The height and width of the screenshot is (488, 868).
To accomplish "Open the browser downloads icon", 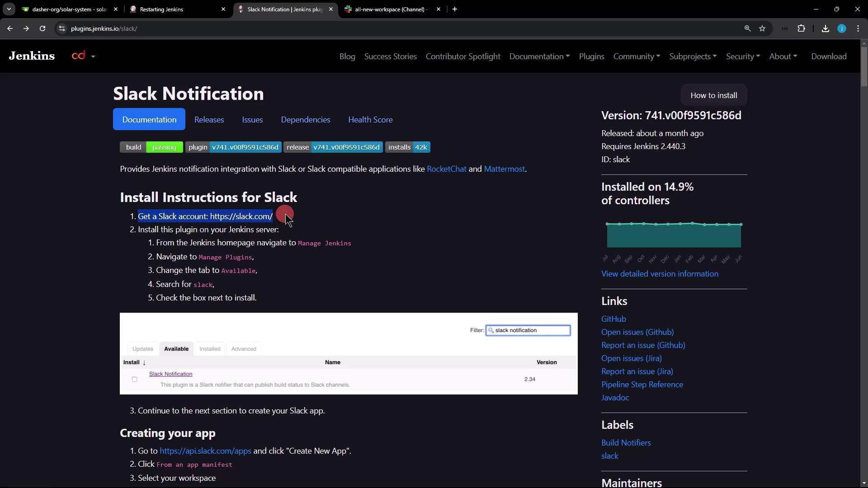I will point(825,28).
